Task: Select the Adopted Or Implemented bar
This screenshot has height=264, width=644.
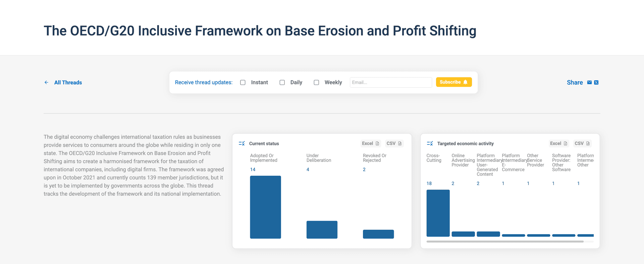Action: point(265,207)
